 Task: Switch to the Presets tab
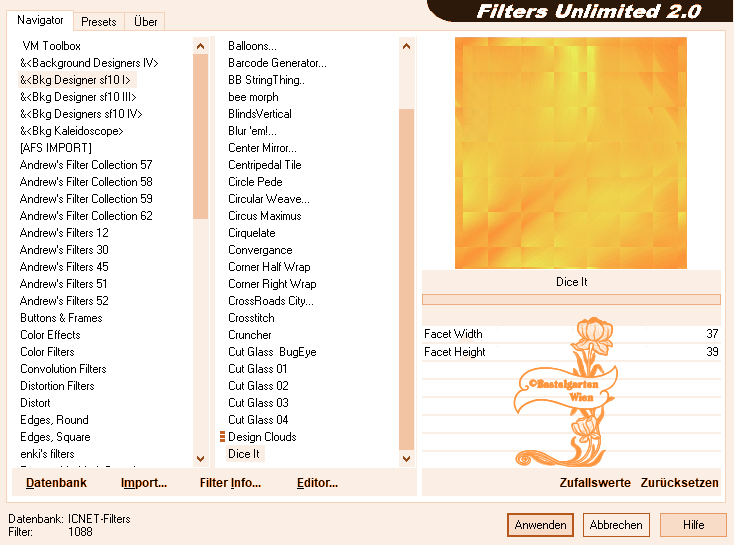[x=98, y=22]
